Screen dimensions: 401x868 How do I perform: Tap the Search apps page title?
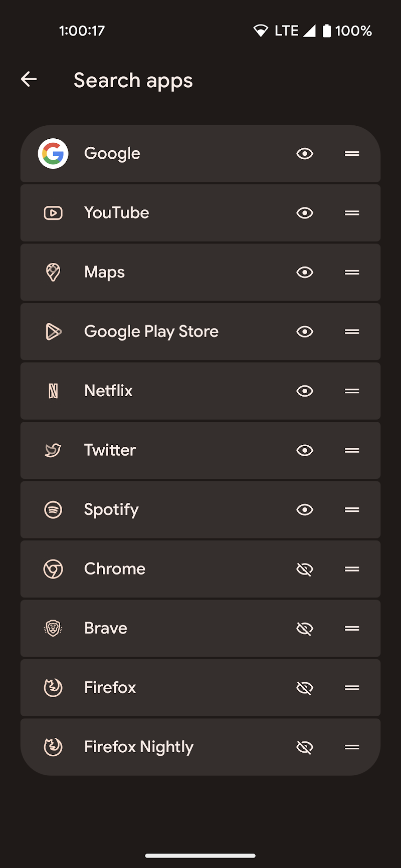pos(133,80)
